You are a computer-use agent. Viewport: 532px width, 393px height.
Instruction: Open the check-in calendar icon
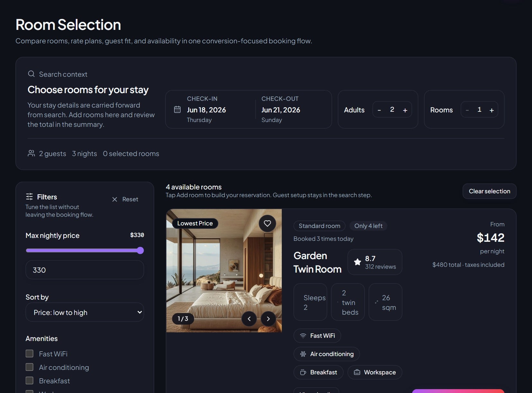[177, 109]
